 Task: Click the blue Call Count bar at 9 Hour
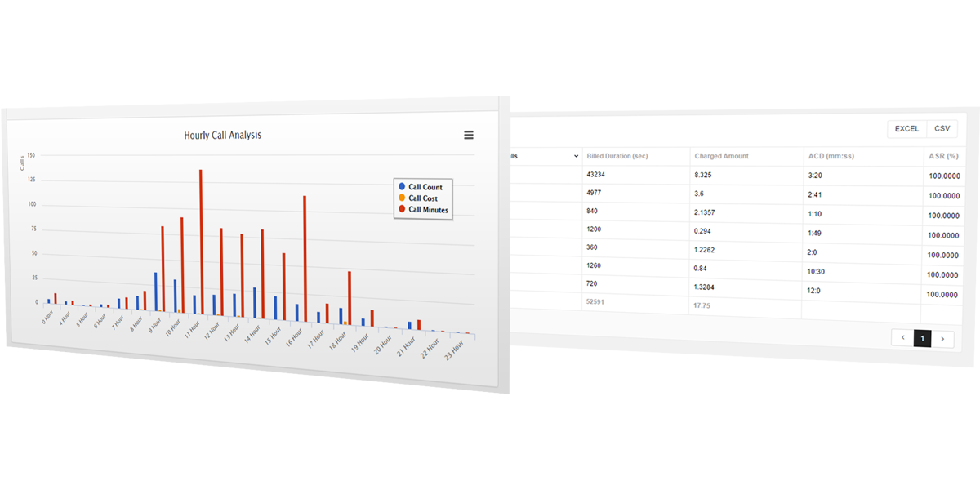156,292
